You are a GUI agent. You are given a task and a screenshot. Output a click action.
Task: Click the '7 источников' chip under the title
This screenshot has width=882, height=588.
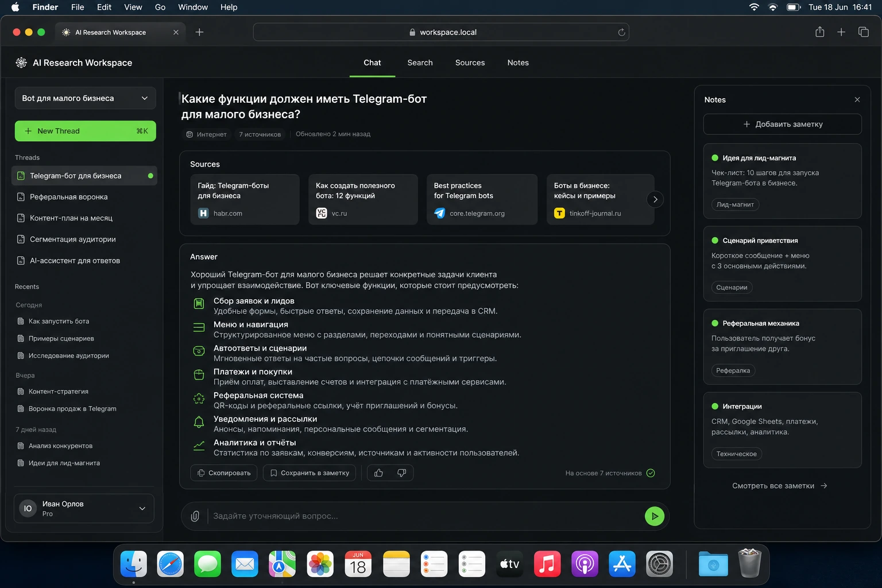pos(260,134)
